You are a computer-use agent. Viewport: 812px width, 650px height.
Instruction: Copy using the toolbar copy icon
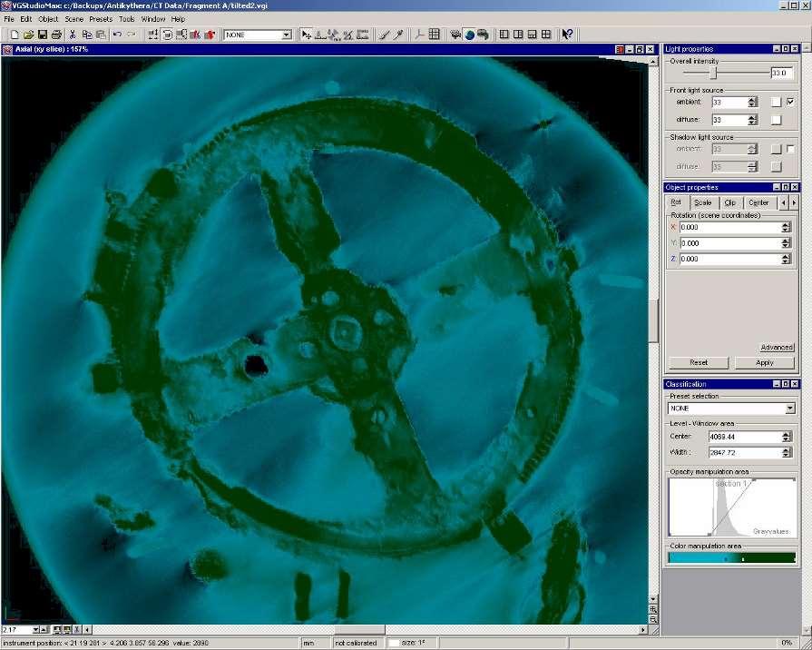(87, 34)
